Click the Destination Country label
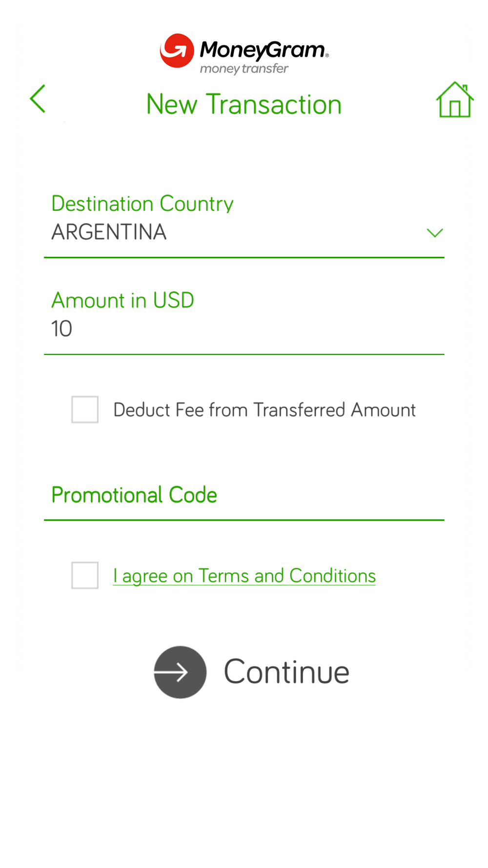This screenshot has width=488, height=868. [x=142, y=204]
